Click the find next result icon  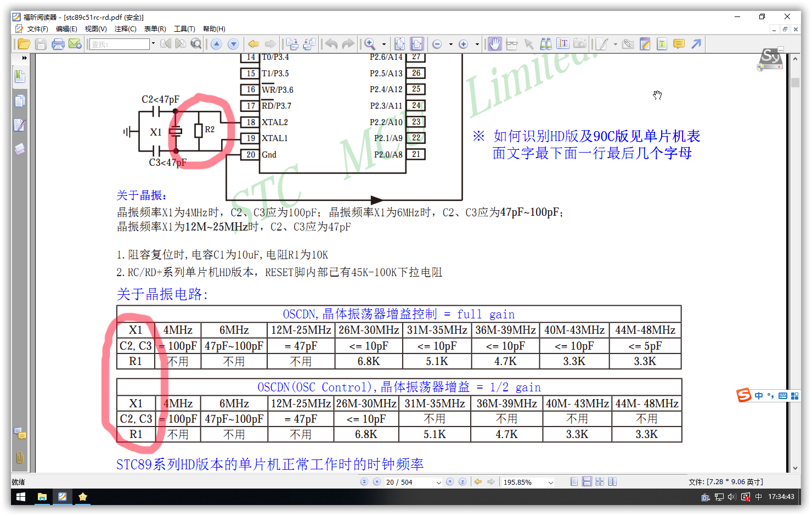(x=181, y=44)
